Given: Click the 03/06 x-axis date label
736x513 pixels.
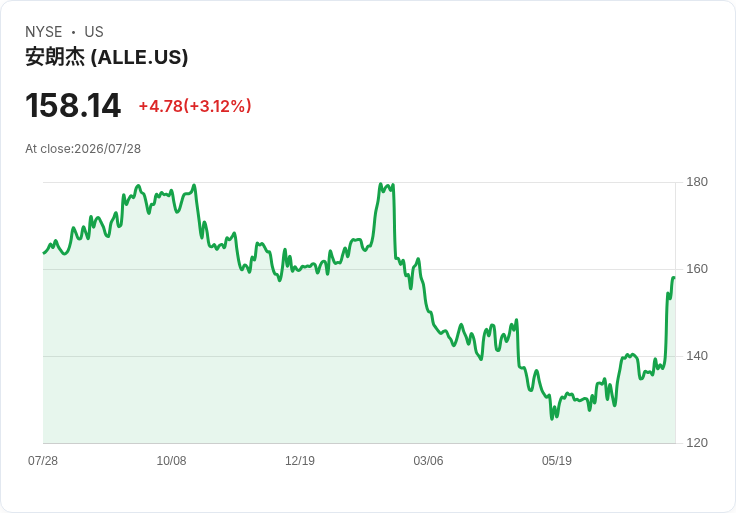Looking at the screenshot, I should click(428, 460).
